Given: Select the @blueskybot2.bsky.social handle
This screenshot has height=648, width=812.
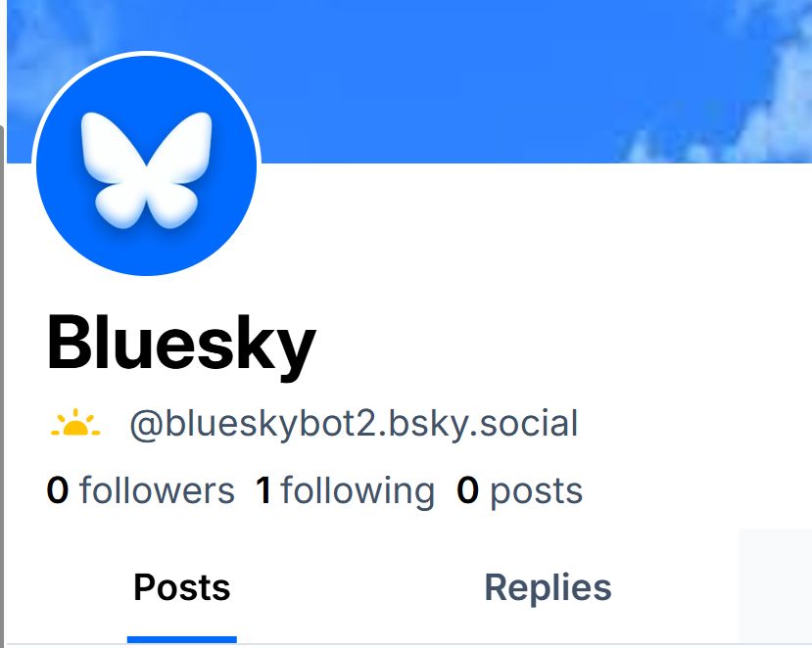Looking at the screenshot, I should point(354,425).
